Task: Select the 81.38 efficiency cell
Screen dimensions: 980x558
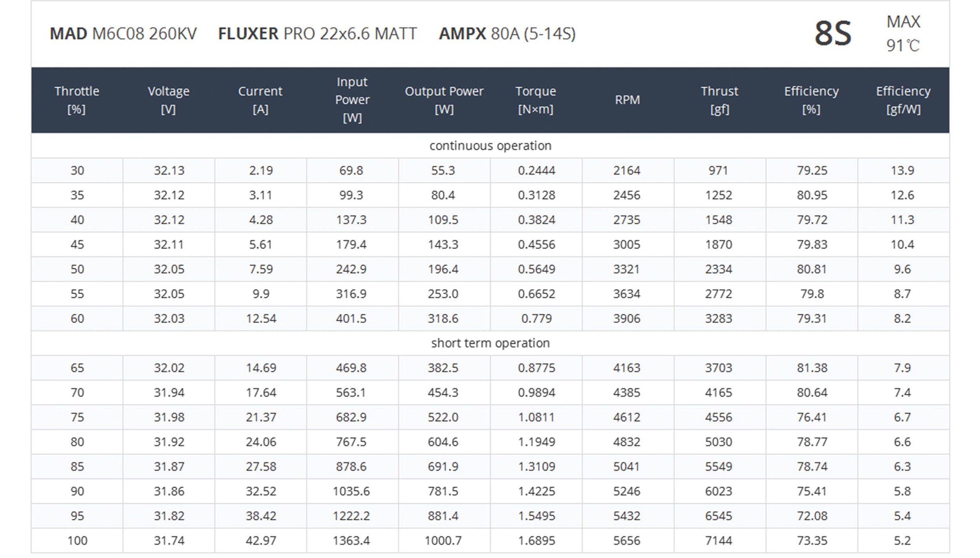Action: [812, 368]
